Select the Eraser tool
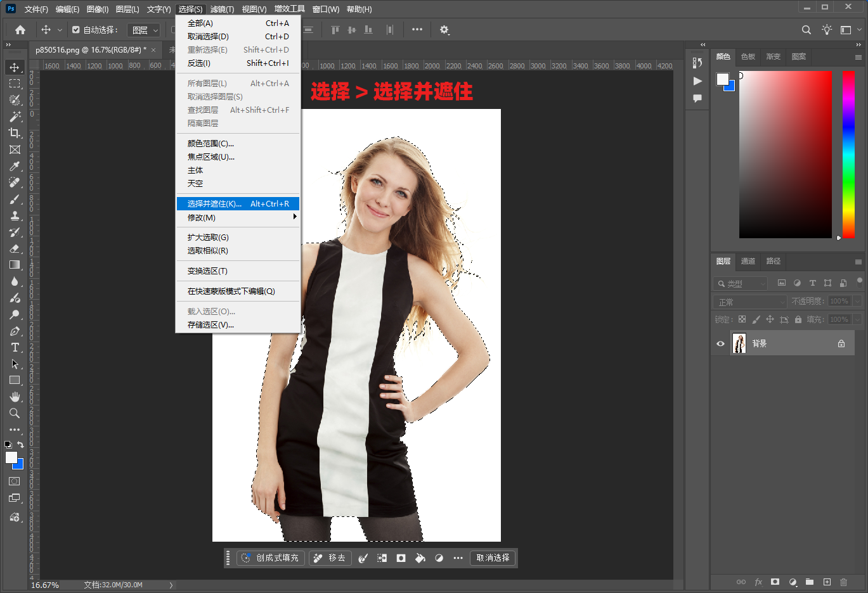This screenshot has height=593, width=868. point(15,248)
